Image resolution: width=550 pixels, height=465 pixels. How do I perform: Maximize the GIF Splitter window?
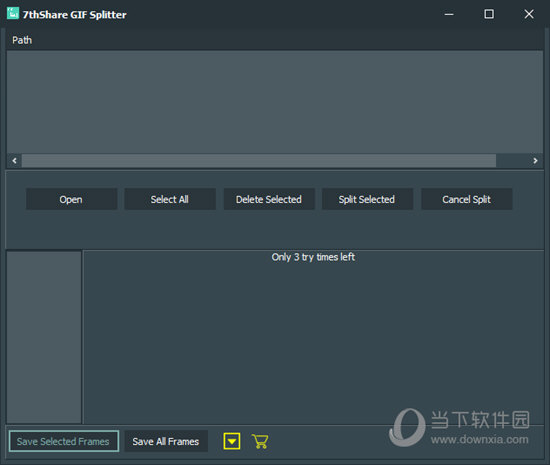pyautogui.click(x=489, y=14)
